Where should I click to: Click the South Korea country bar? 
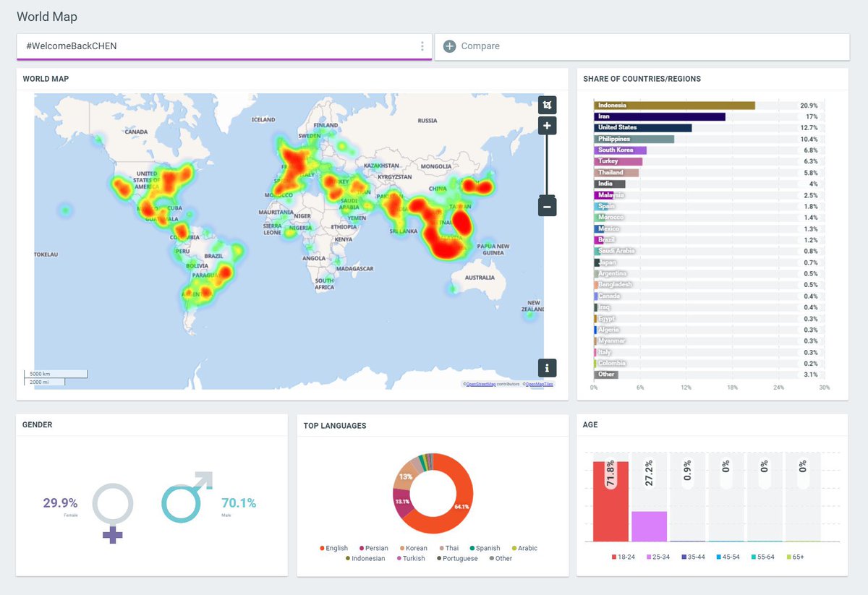(620, 150)
